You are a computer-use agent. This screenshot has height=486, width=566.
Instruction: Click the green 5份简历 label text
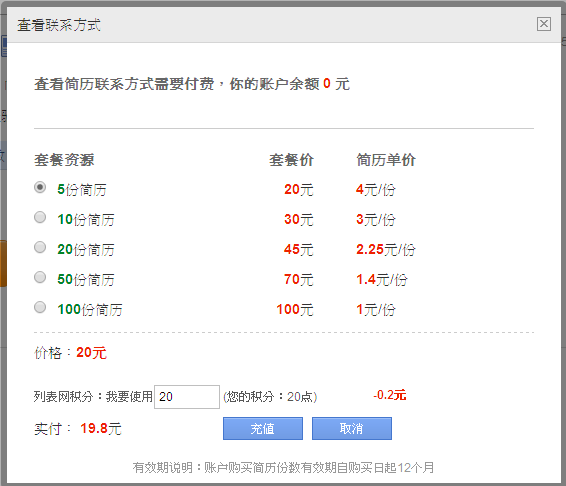pyautogui.click(x=82, y=190)
